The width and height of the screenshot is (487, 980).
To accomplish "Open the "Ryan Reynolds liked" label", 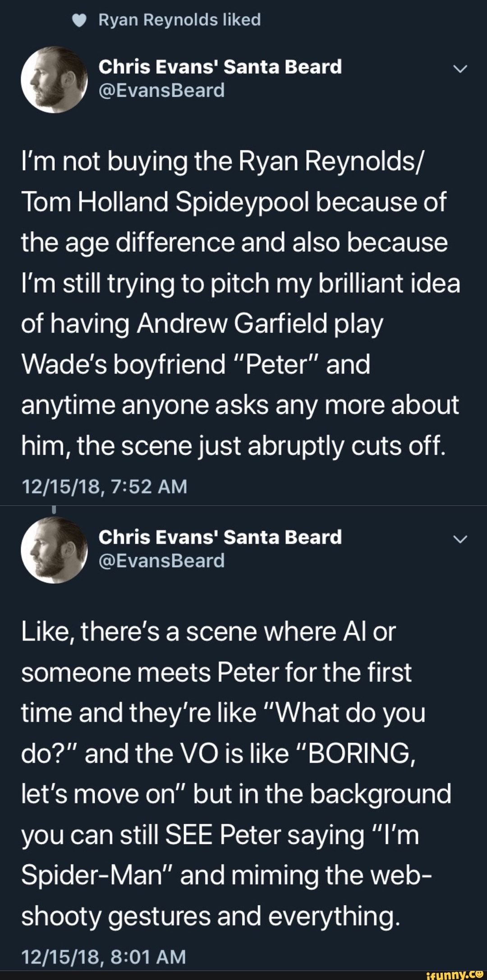I will (179, 20).
